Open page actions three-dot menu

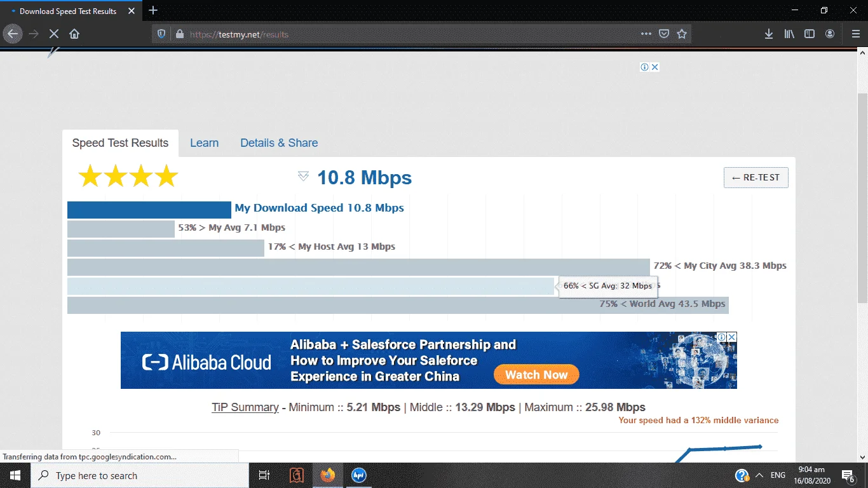646,34
